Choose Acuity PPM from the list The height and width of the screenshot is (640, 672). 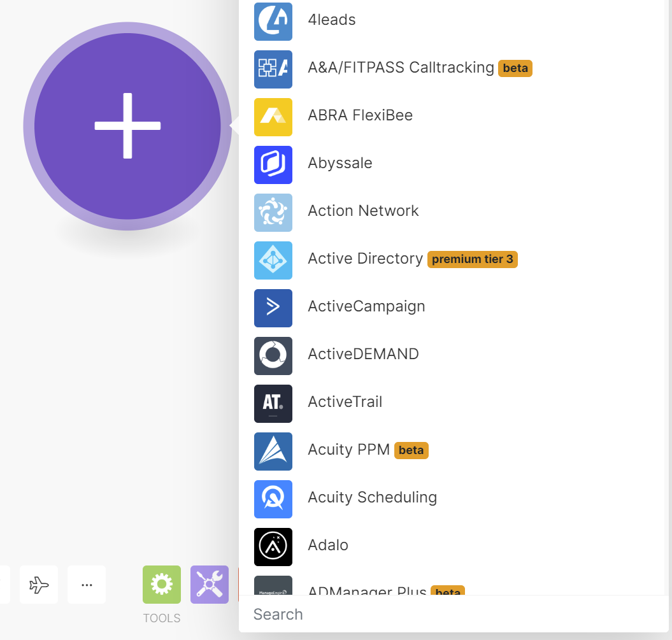348,450
